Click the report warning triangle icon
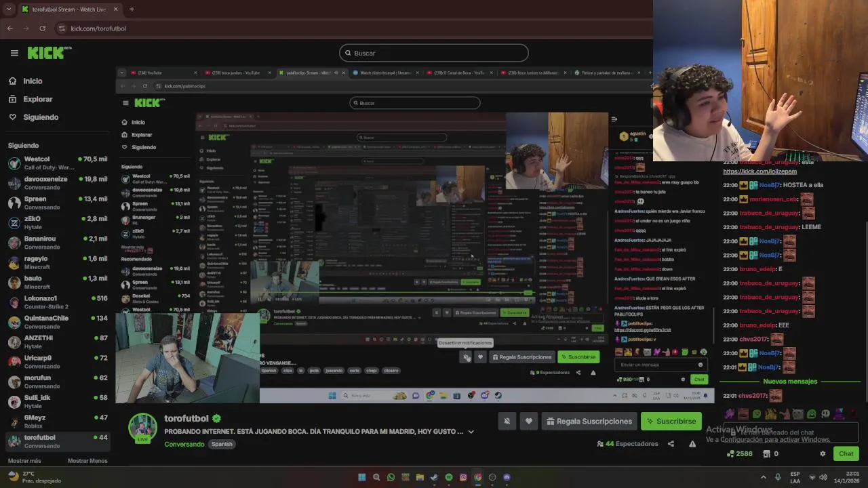Viewport: 868px width, 488px height. click(692, 444)
